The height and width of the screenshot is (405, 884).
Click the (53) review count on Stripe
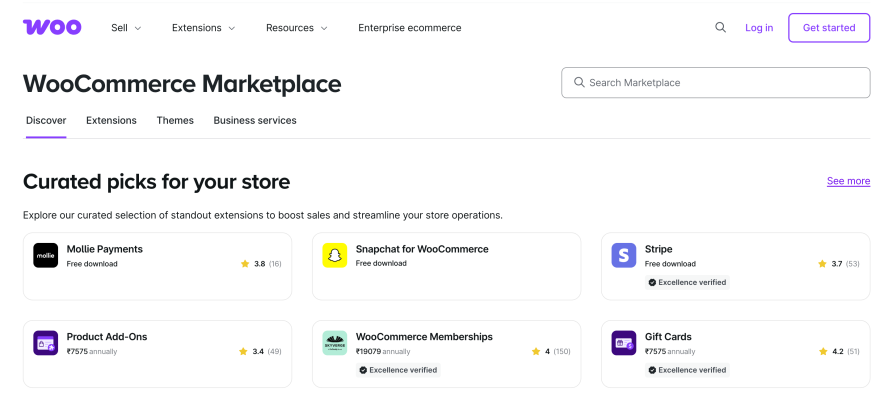tap(853, 263)
